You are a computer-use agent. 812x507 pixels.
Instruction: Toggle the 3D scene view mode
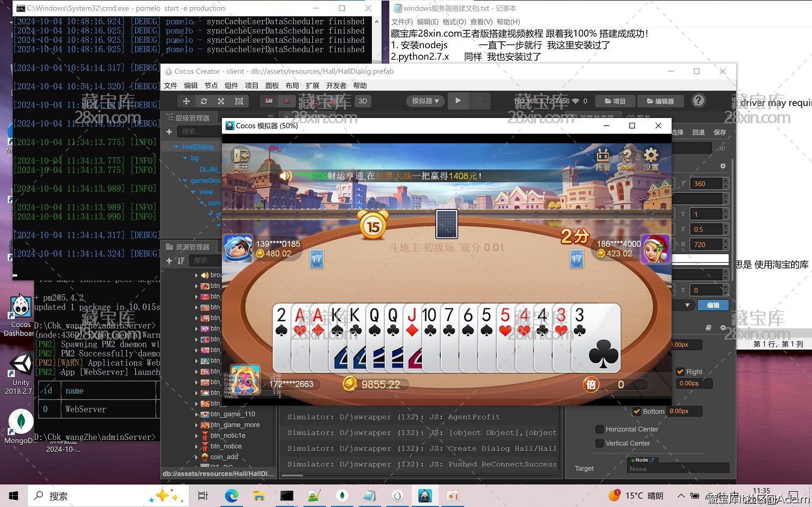coord(363,101)
